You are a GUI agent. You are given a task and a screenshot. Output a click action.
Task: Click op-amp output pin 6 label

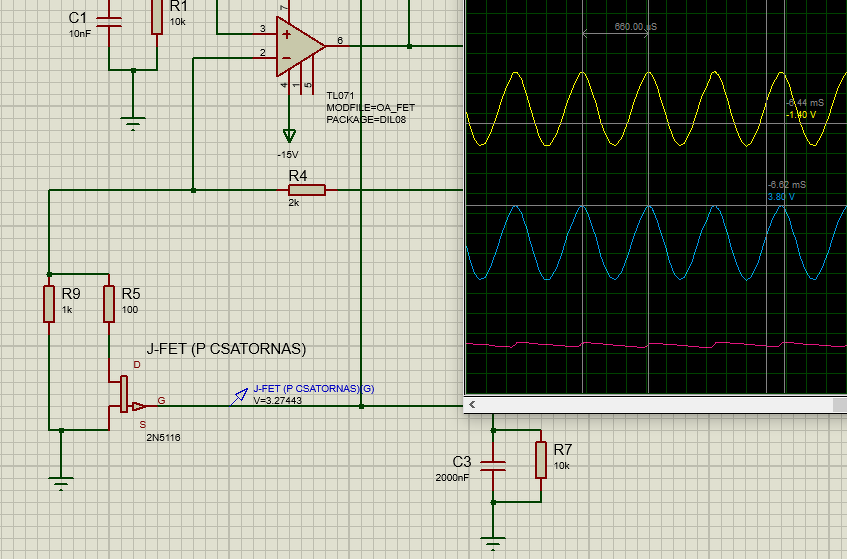[340, 41]
